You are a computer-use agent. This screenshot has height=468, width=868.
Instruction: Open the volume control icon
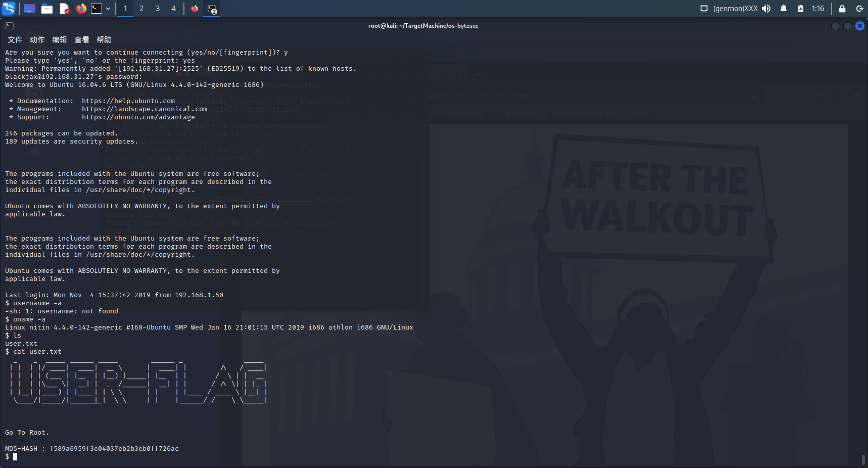766,9
